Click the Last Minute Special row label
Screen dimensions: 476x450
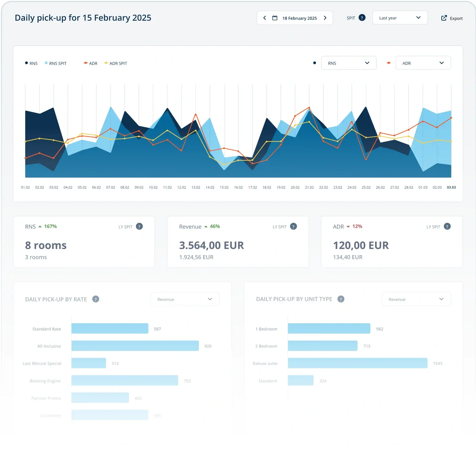42,363
